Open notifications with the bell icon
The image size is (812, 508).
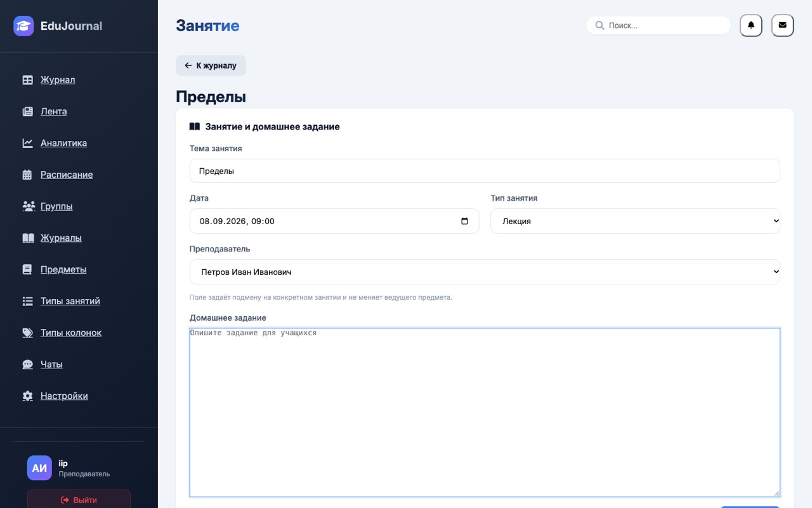point(751,25)
